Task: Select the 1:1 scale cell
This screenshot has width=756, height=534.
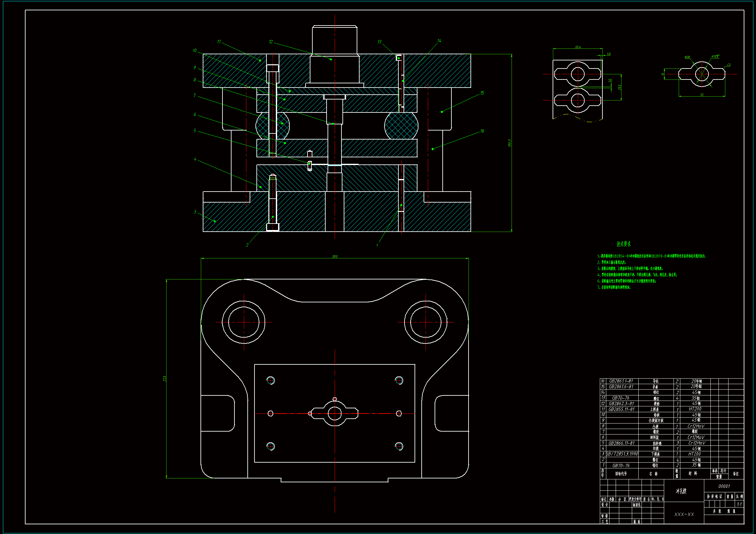Action: pos(739,504)
